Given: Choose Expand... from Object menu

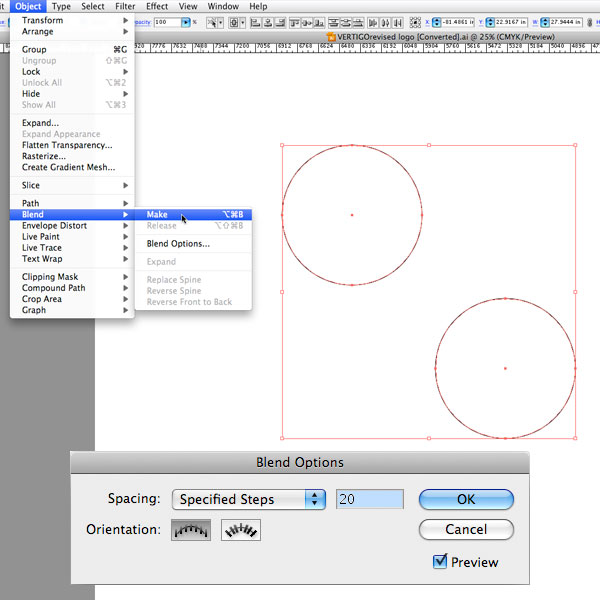Looking at the screenshot, I should click(x=72, y=123).
